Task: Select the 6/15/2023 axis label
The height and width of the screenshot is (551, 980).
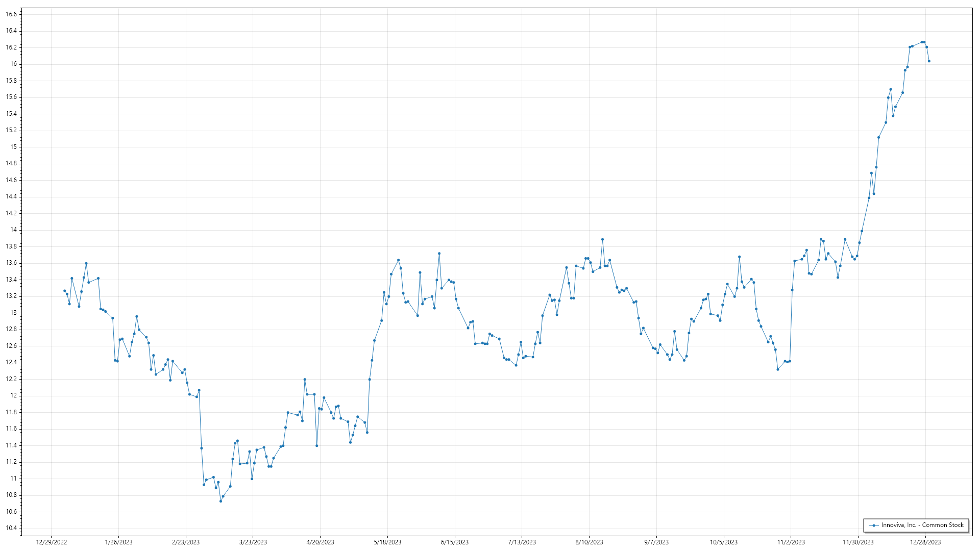Action: point(455,542)
